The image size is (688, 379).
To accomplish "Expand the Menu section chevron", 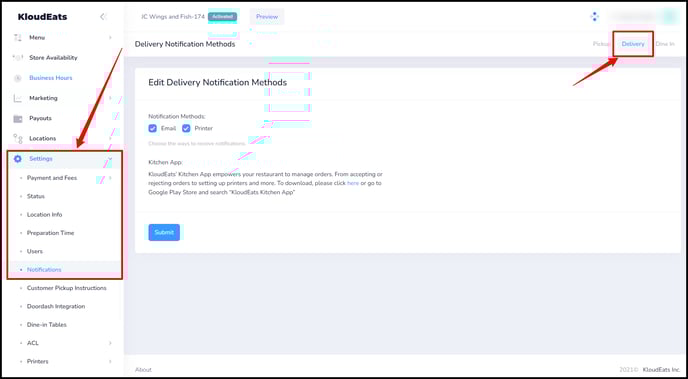I will click(x=110, y=38).
